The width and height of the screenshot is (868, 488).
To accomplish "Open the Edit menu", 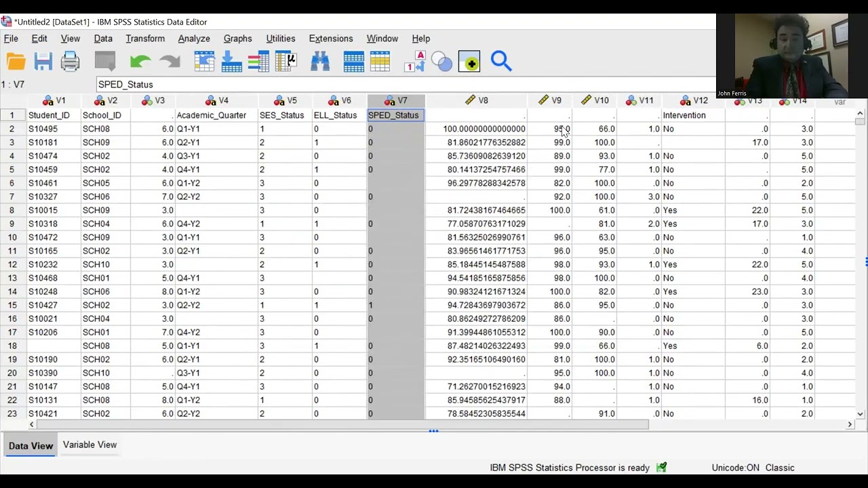I will pyautogui.click(x=39, y=39).
